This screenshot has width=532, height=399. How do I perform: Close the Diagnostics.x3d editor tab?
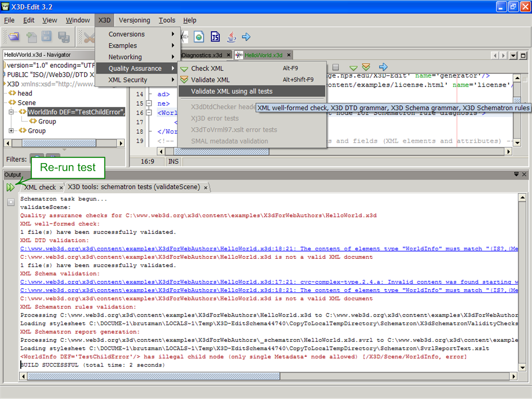[229, 55]
